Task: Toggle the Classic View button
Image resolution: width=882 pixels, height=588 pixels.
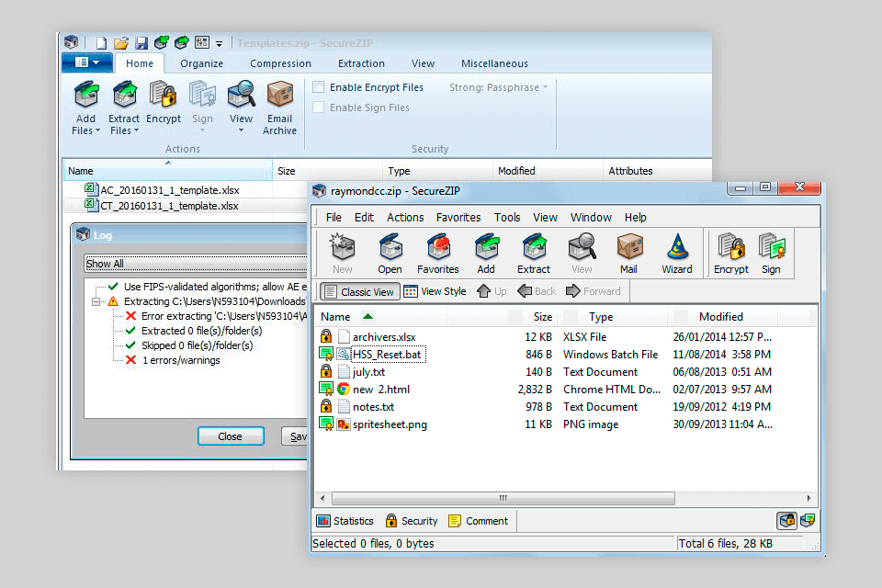Action: pyautogui.click(x=359, y=291)
